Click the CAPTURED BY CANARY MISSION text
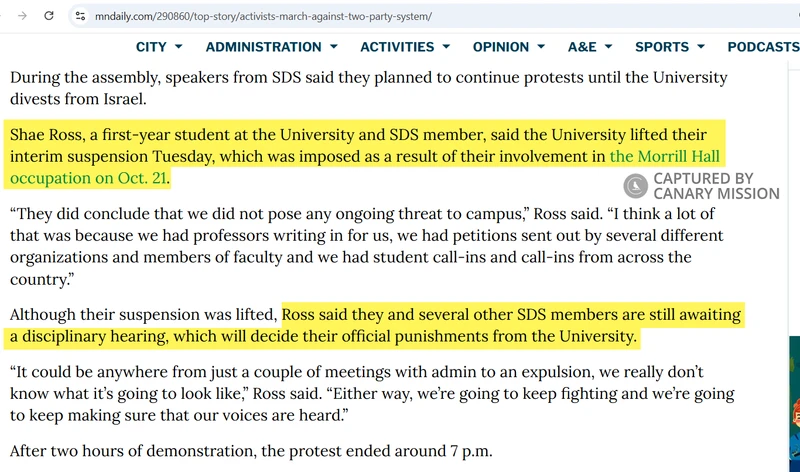This screenshot has height=472, width=800. click(716, 186)
